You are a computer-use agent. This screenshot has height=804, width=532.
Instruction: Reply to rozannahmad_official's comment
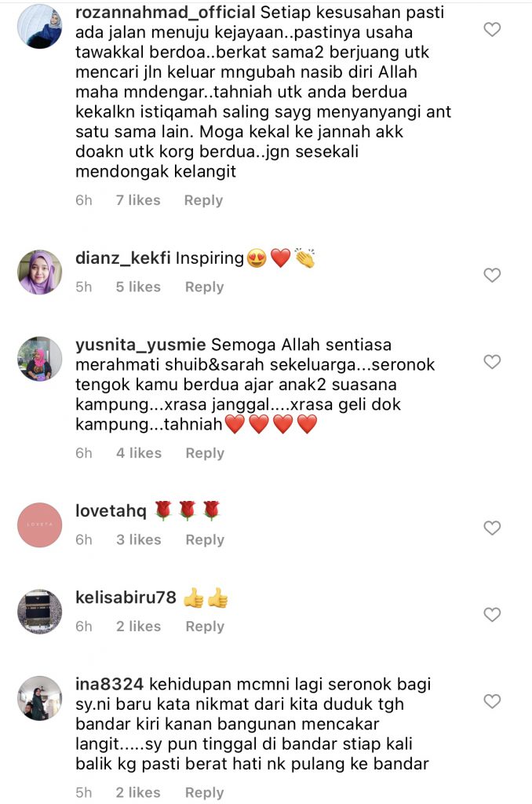pyautogui.click(x=203, y=200)
